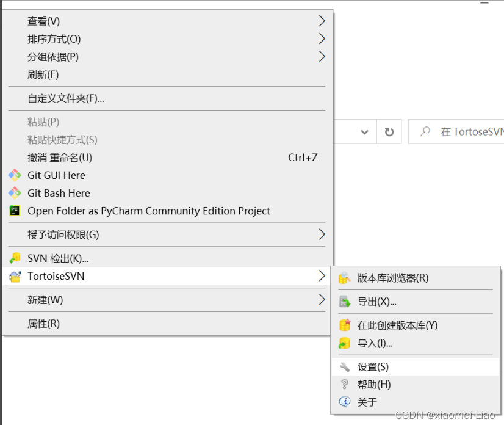Expand the 查看(V) submenu arrow
Screen dimensions: 504x425
pyautogui.click(x=322, y=21)
